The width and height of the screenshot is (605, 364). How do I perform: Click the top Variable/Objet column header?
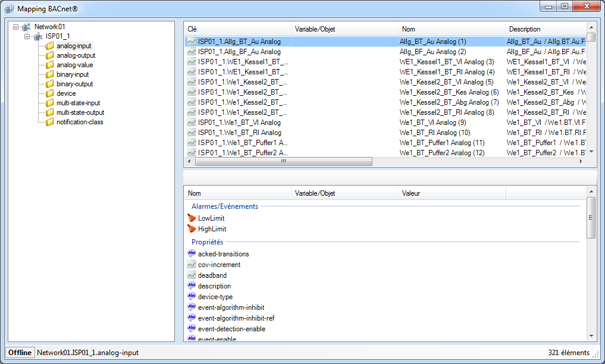coord(344,29)
